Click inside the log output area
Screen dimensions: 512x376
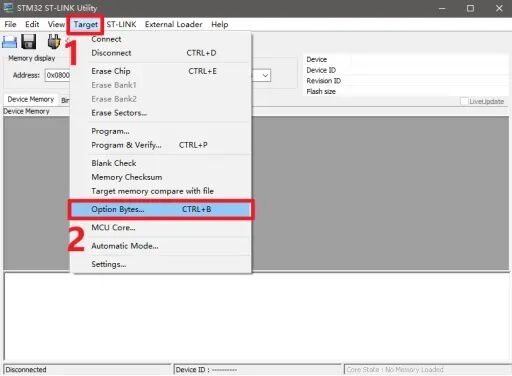[257, 316]
